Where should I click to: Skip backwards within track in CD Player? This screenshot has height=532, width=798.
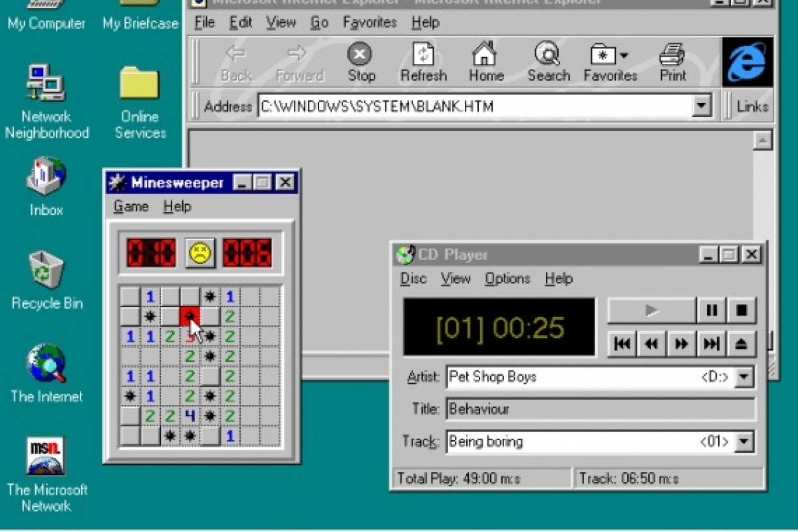point(652,344)
